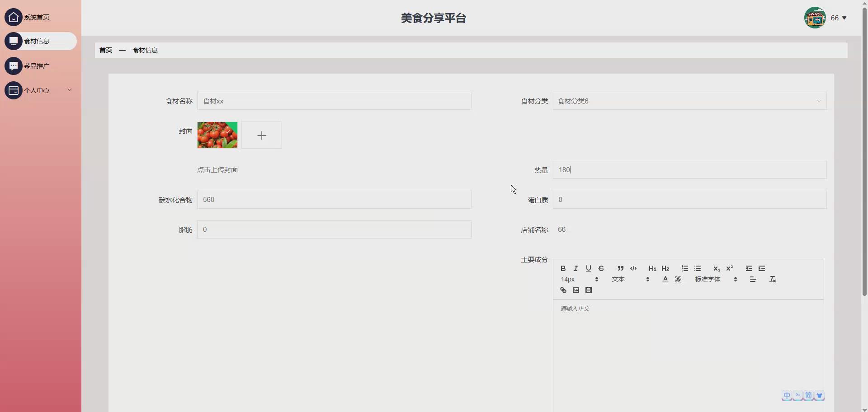The width and height of the screenshot is (868, 412).
Task: Insert a blockquote in the editor
Action: pos(620,268)
